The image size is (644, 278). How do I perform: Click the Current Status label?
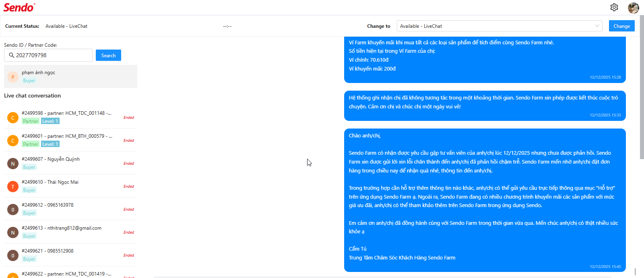(x=22, y=26)
